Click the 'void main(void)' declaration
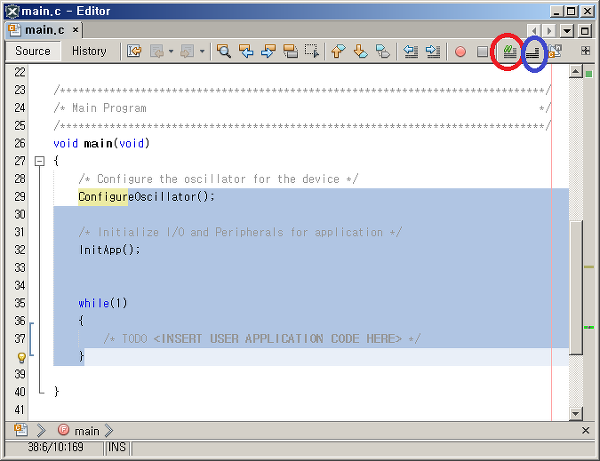The image size is (600, 461). 101,143
